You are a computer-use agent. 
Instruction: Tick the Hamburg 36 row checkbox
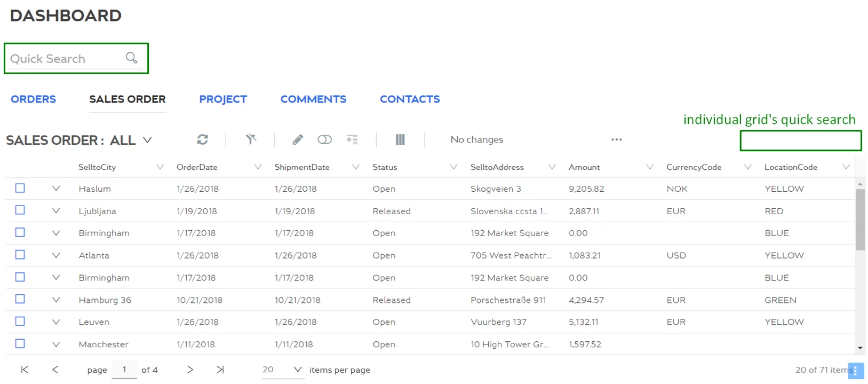click(20, 299)
